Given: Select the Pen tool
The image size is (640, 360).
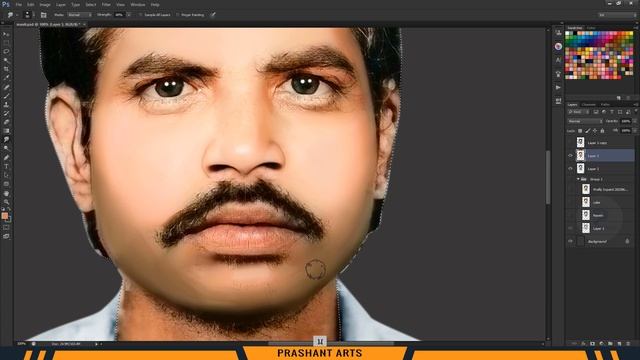Looking at the screenshot, I should pos(6,158).
